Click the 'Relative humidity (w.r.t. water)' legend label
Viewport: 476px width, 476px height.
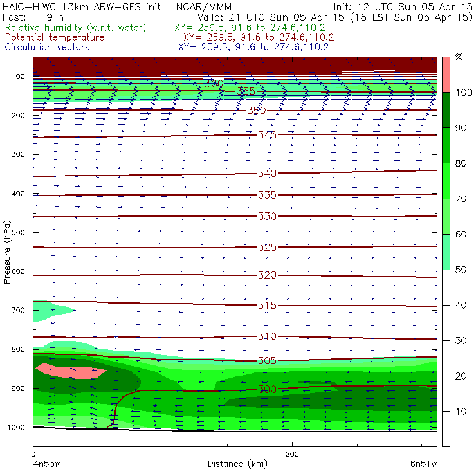tap(75, 28)
